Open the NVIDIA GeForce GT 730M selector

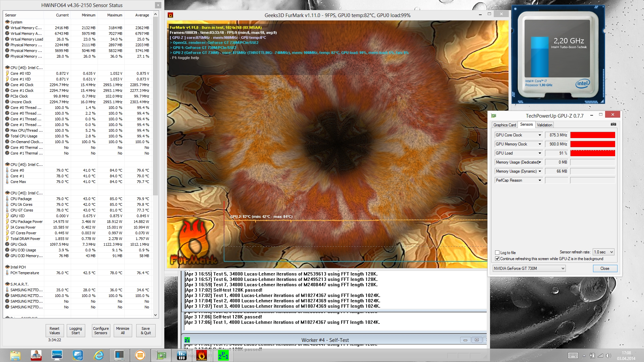[529, 268]
